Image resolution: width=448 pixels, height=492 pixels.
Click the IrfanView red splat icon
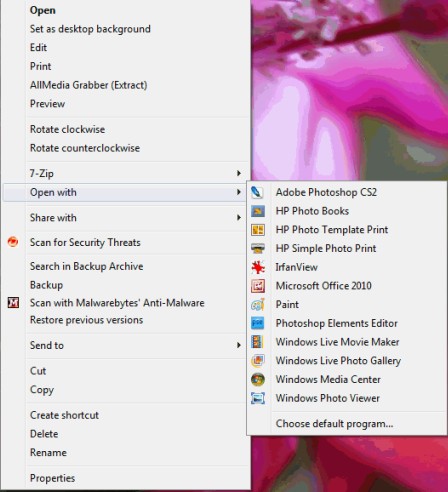click(x=258, y=267)
